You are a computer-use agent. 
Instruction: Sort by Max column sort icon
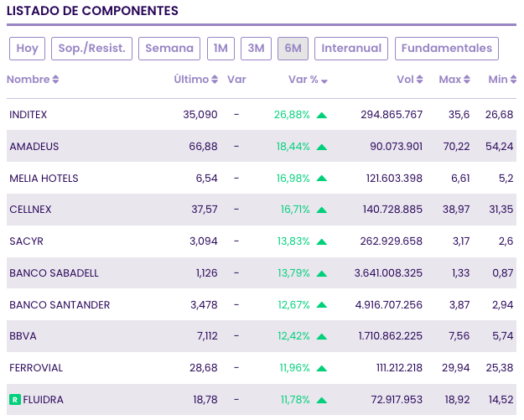point(468,80)
